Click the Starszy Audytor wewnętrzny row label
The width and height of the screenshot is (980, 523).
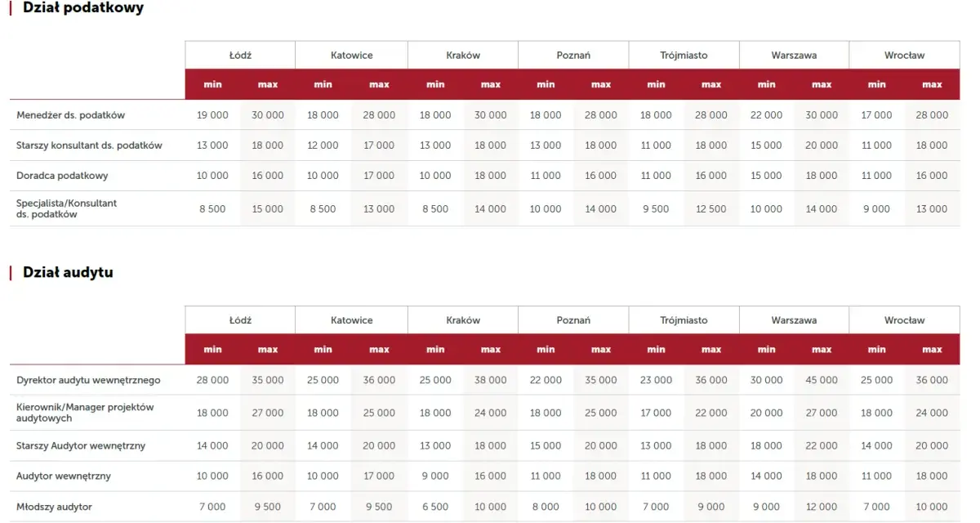(x=81, y=446)
